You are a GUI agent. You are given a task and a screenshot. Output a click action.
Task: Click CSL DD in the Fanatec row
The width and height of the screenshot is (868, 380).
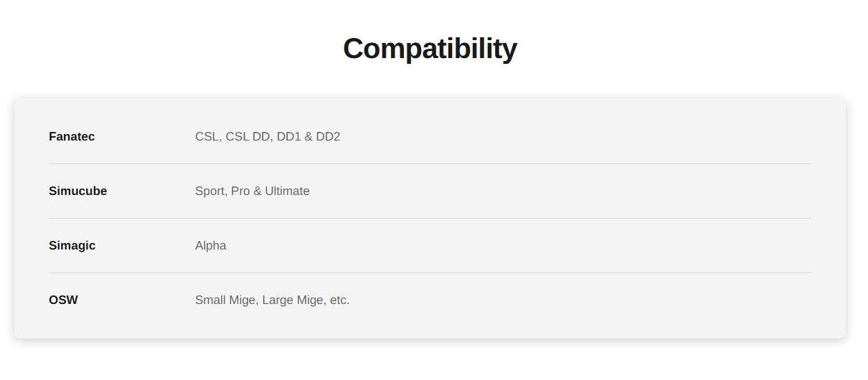click(x=247, y=136)
